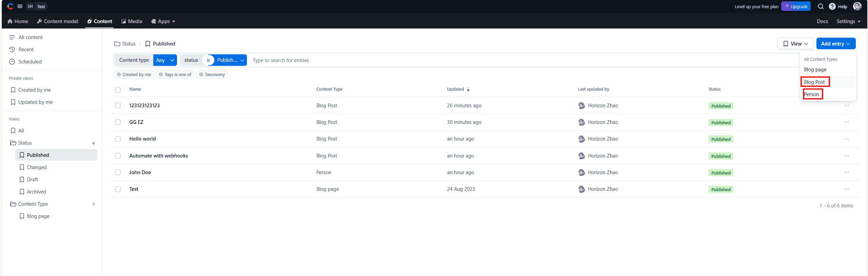The width and height of the screenshot is (868, 276).
Task: Click the SH organization badge
Action: (30, 6)
